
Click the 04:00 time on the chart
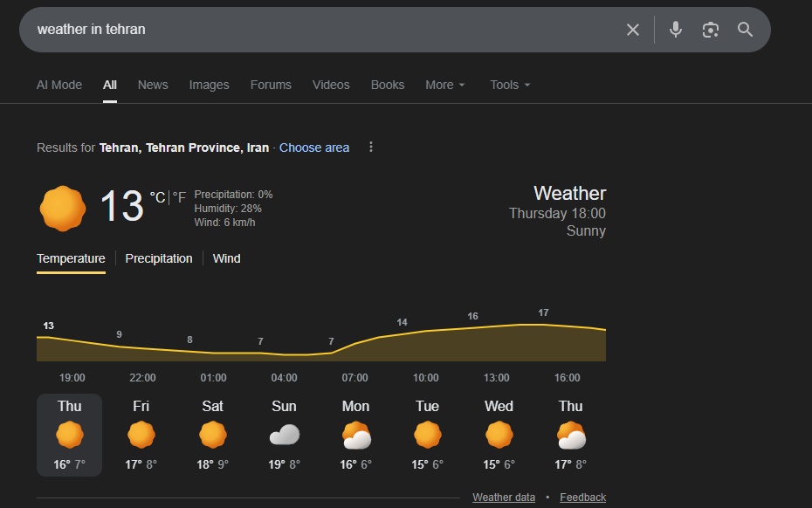point(285,377)
